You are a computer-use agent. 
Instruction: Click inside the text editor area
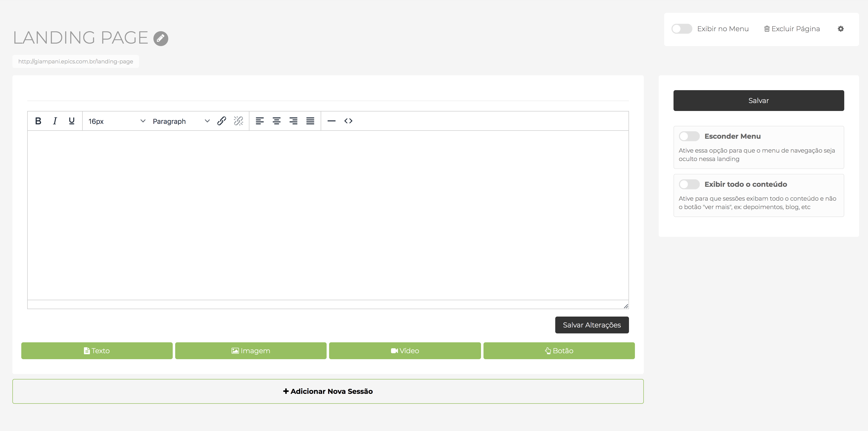click(x=328, y=215)
